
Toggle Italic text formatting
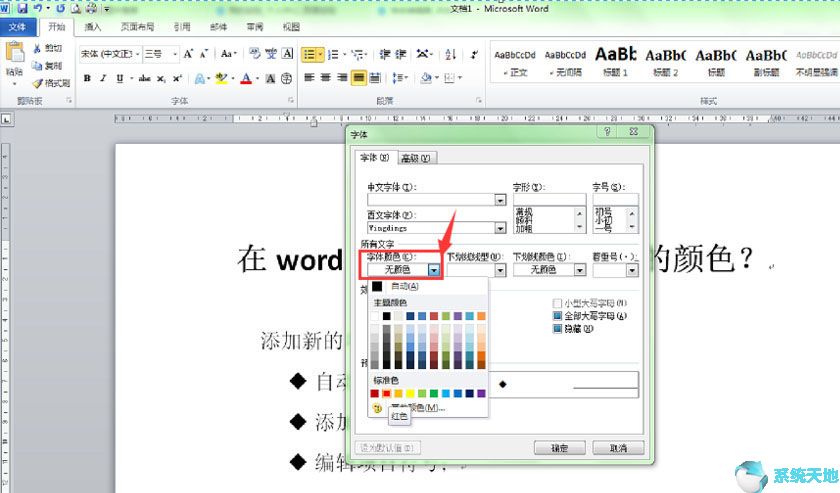coord(104,78)
